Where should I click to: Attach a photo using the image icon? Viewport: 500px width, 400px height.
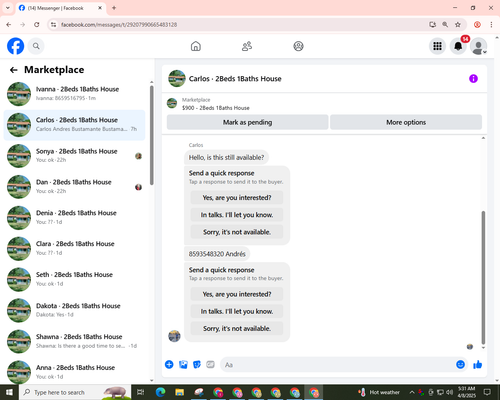183,365
